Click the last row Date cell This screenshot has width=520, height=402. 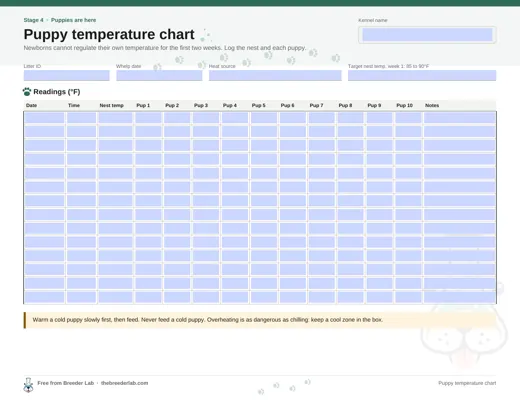click(45, 297)
